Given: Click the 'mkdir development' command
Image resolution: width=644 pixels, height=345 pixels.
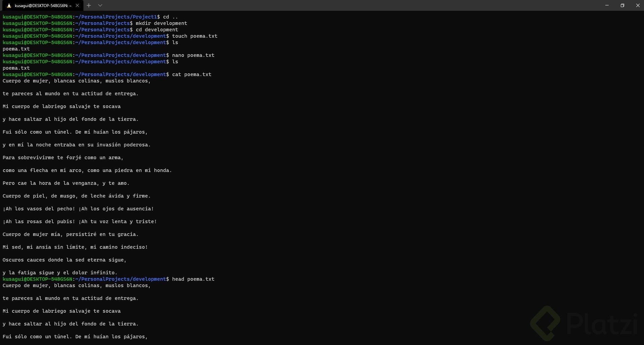Looking at the screenshot, I should pos(161,23).
